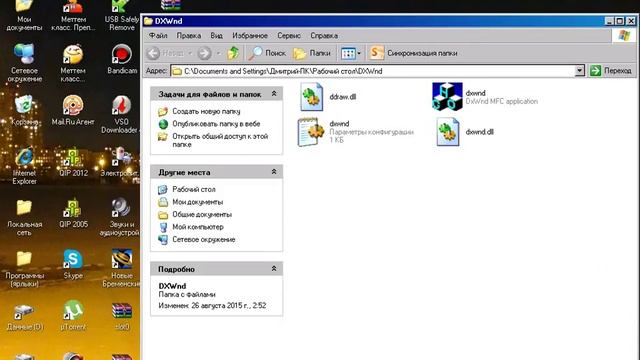Open Общие документы link
Viewport: 640px width, 360px height.
click(x=202, y=214)
